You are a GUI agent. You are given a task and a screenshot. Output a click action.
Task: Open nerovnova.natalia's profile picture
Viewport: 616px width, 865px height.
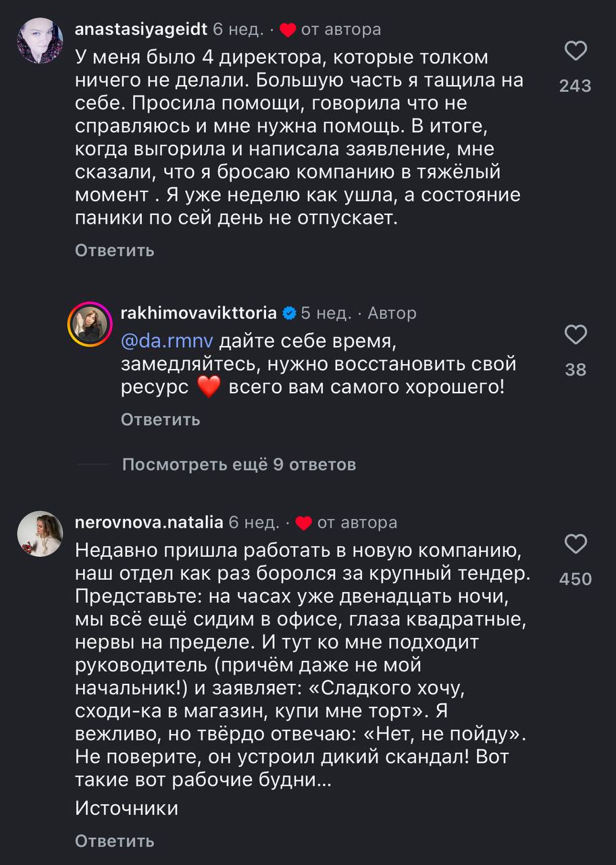40,533
